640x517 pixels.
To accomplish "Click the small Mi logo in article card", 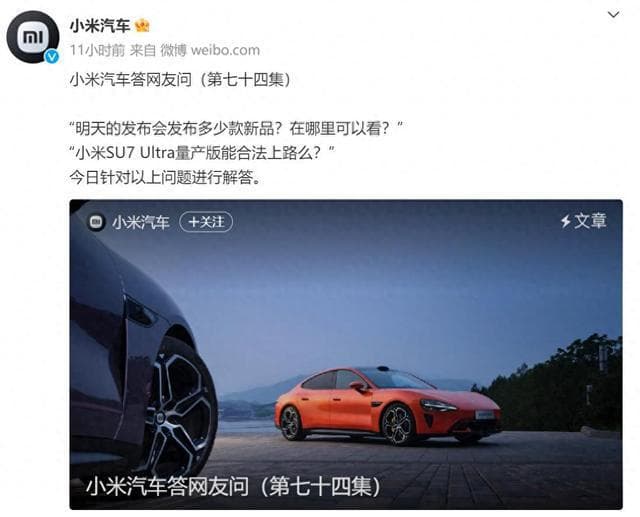I will click(96, 222).
